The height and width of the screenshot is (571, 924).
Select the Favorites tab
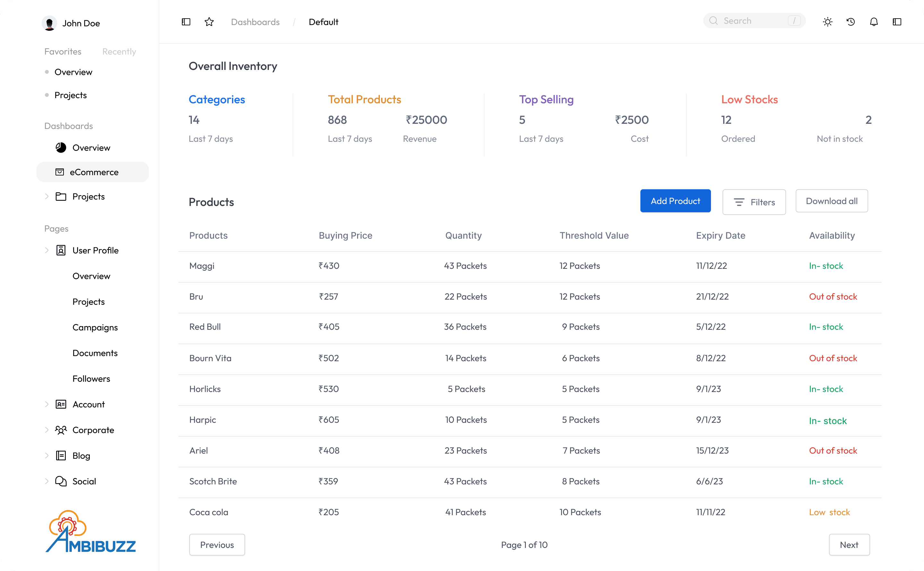(x=63, y=52)
